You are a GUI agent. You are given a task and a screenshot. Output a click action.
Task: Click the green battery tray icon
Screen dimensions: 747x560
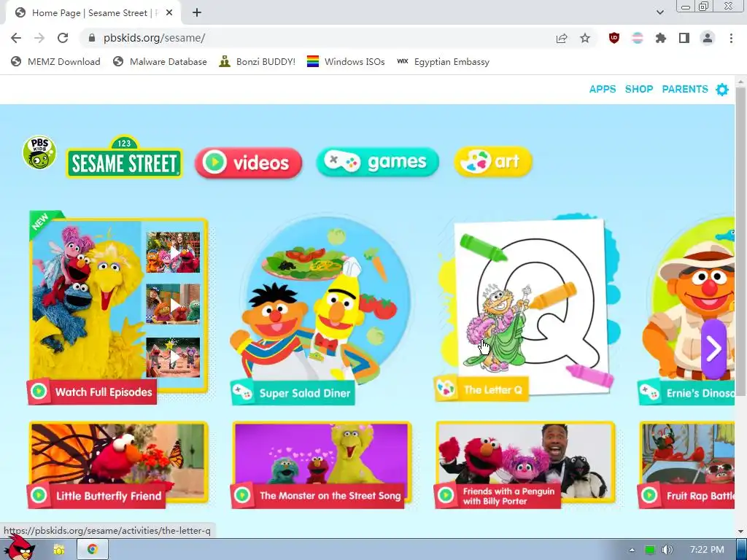point(650,550)
